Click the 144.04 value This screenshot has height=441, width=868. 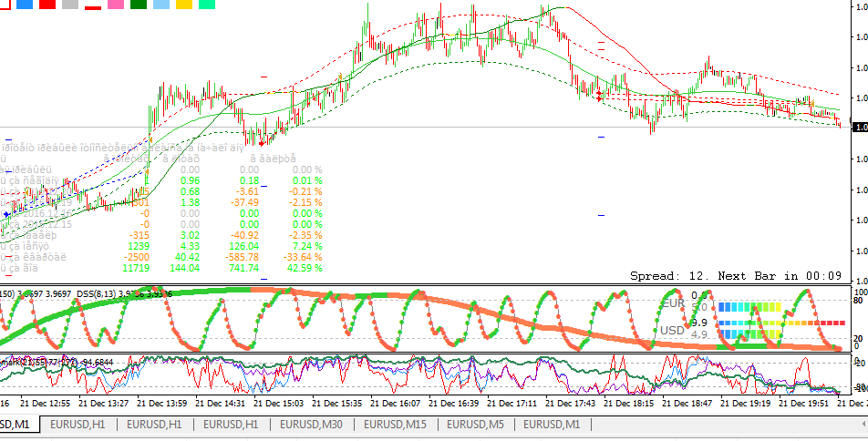pos(184,268)
